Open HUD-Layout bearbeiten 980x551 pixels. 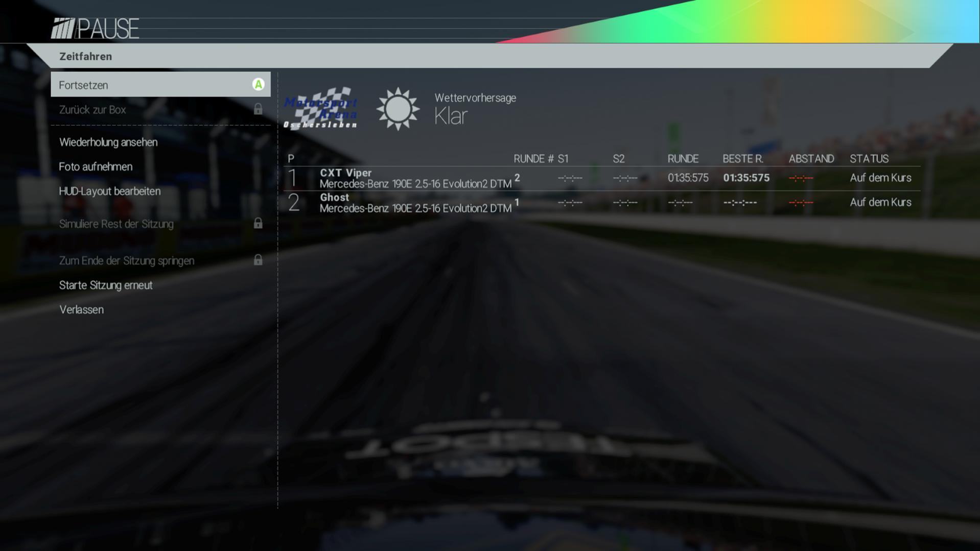(110, 191)
